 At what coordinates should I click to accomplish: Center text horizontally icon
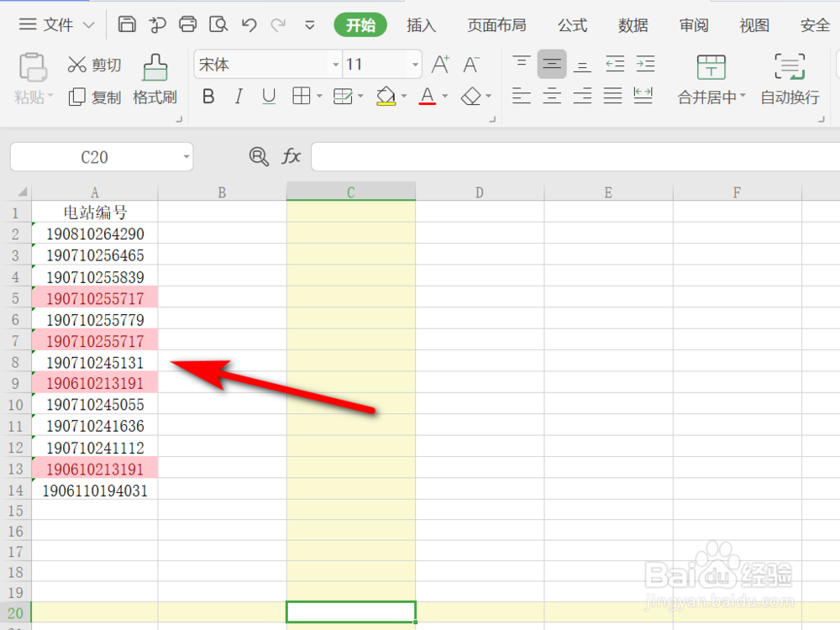click(x=552, y=96)
